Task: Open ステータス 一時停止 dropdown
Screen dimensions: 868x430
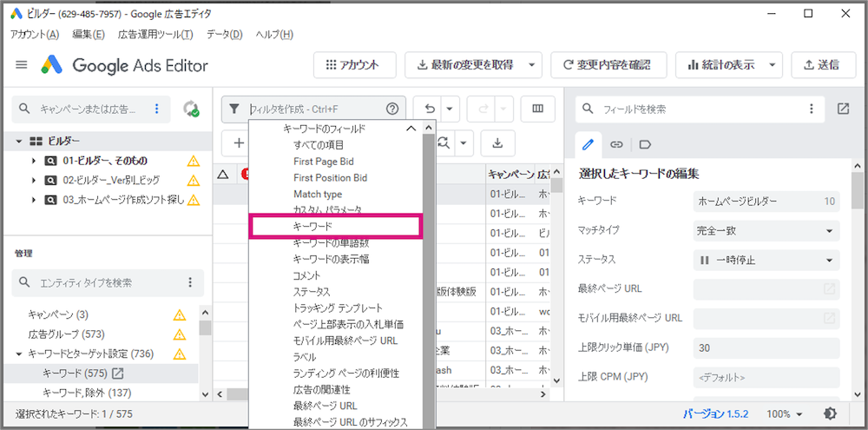Action: coord(766,260)
